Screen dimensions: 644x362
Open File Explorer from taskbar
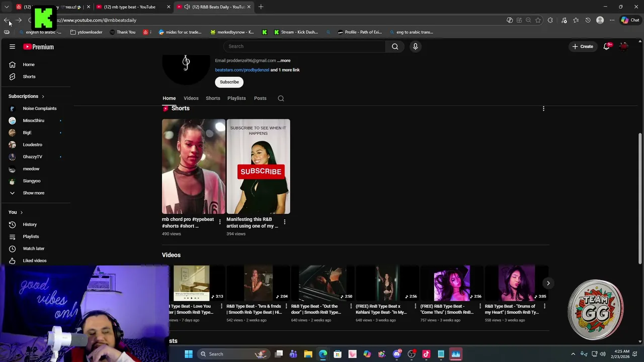[x=308, y=354]
